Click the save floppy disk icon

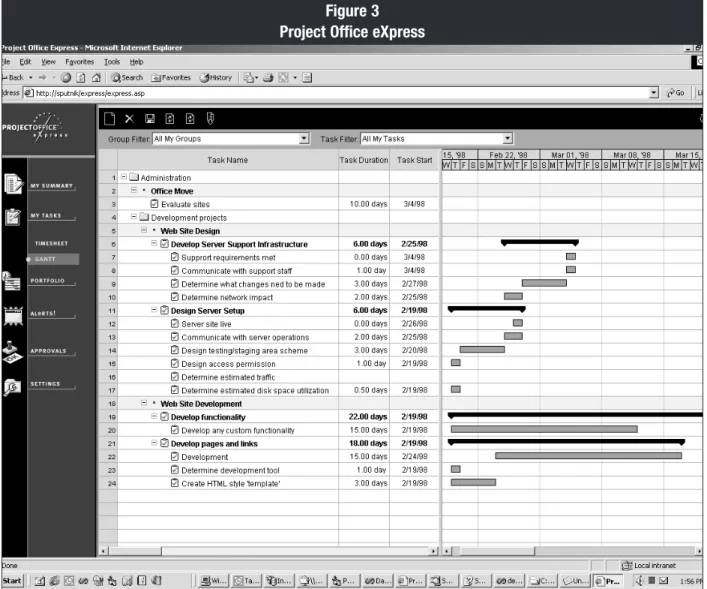tap(150, 119)
